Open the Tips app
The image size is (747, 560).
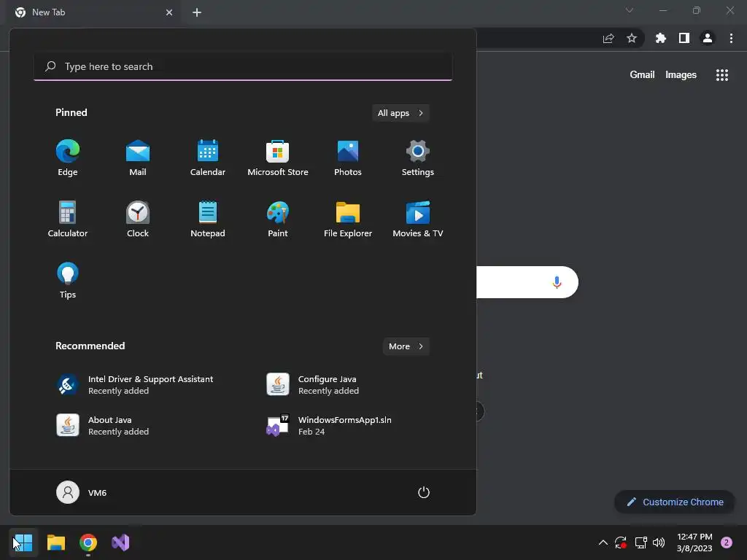click(68, 281)
